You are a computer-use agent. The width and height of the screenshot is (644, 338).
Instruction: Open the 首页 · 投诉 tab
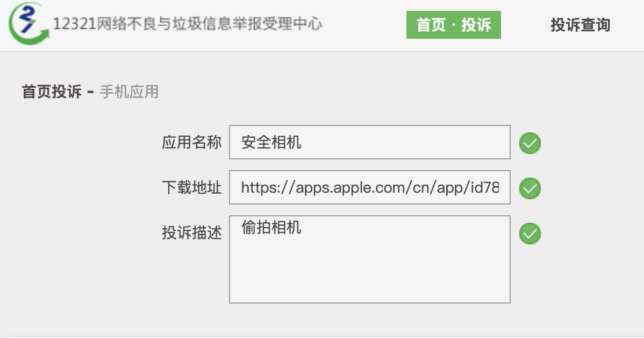coord(453,25)
